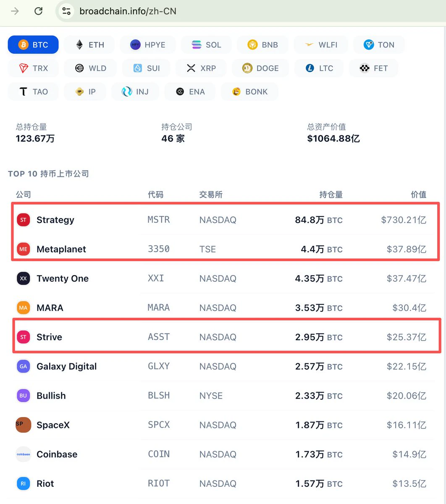446x504 pixels.
Task: Click the Bullish BU logo icon
Action: click(23, 396)
